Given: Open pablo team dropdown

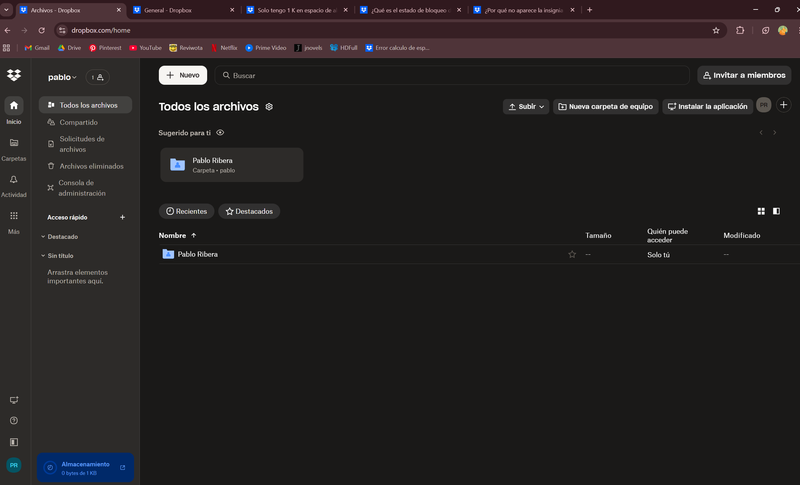Looking at the screenshot, I should pos(62,77).
